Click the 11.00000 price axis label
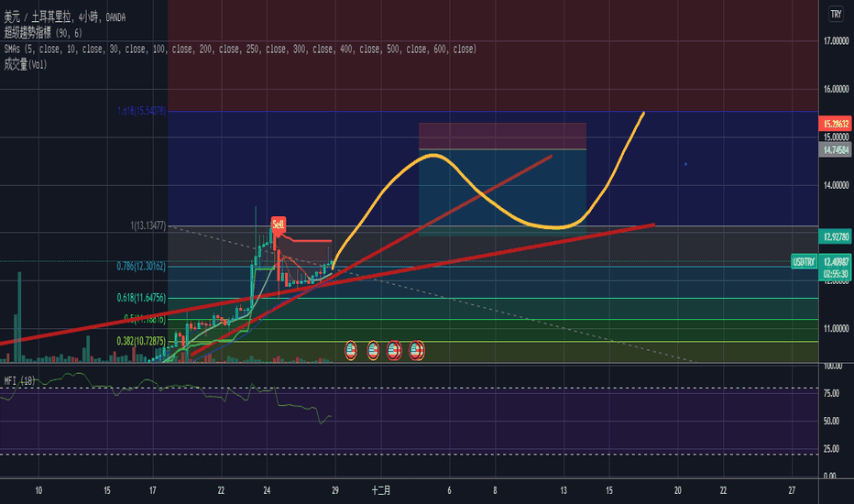 836,329
